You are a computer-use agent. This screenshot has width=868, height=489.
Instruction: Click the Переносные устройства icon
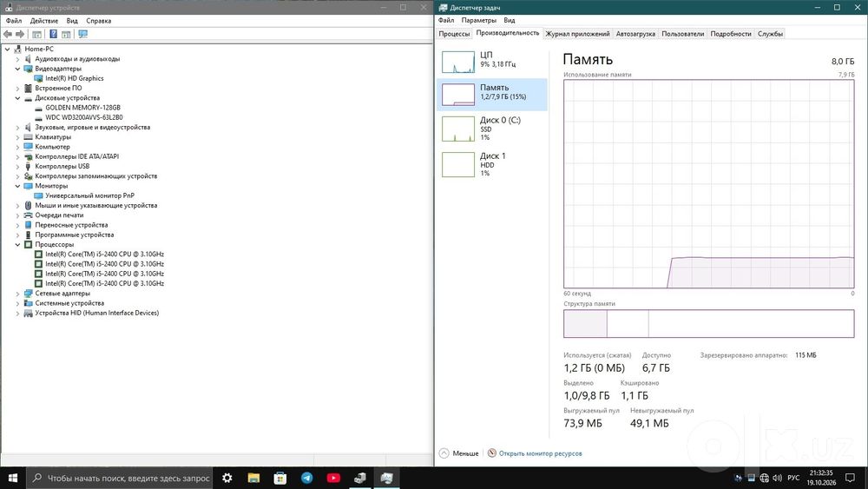click(x=29, y=225)
